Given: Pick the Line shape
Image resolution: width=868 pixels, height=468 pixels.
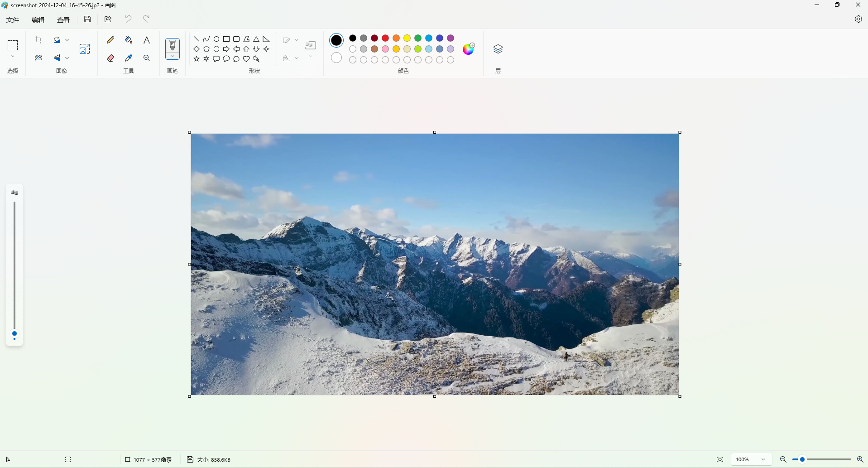Looking at the screenshot, I should [197, 39].
